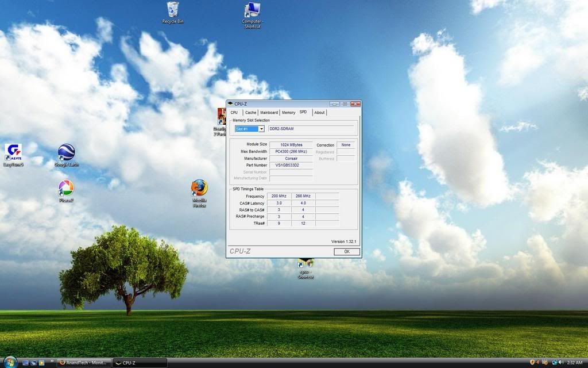This screenshot has width=588, height=368.
Task: Open the Windows Start orb
Action: click(10, 362)
